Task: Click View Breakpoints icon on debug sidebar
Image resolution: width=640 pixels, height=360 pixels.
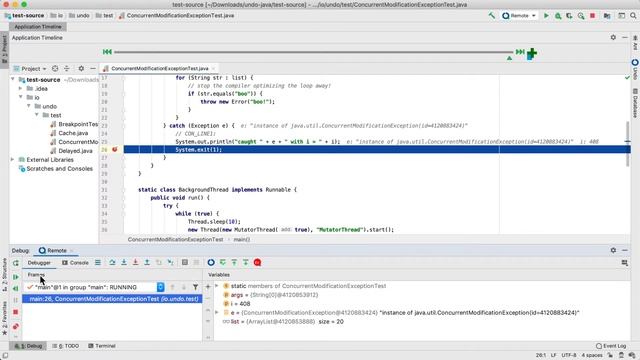Action: (16, 327)
